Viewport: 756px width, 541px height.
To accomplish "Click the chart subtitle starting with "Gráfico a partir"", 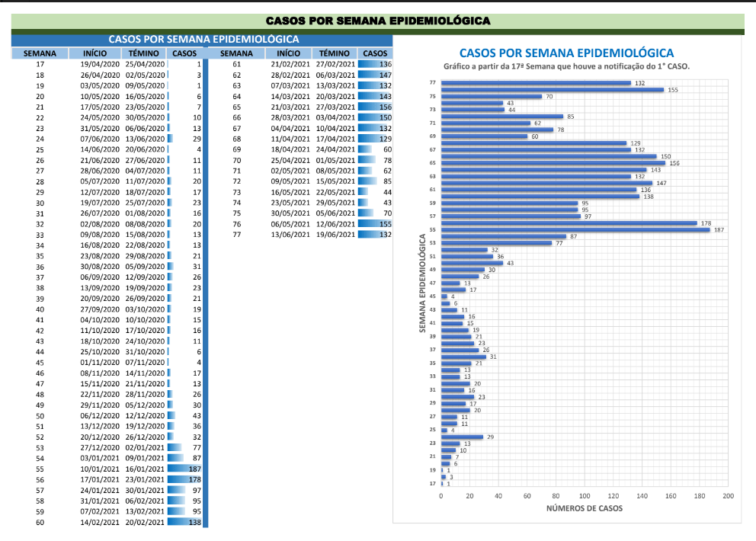I will [x=566, y=66].
